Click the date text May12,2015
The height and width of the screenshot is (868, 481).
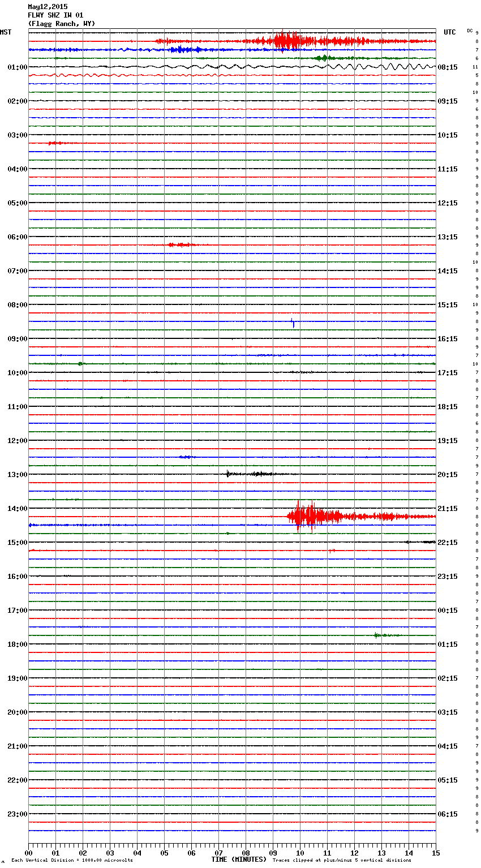click(48, 7)
